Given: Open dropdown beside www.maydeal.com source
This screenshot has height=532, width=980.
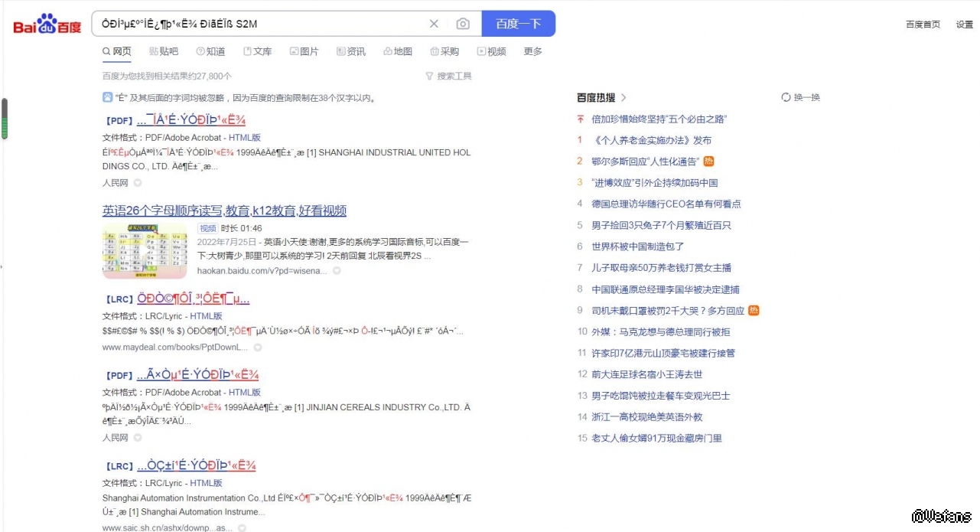Looking at the screenshot, I should point(258,348).
